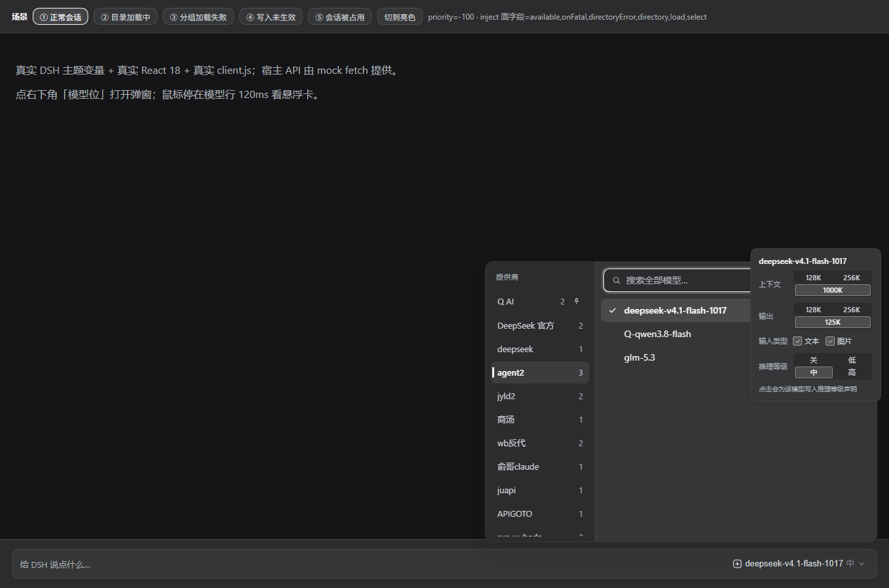Screen dimensions: 889x588
Task: Click the 1000K context value
Action: pos(833,290)
